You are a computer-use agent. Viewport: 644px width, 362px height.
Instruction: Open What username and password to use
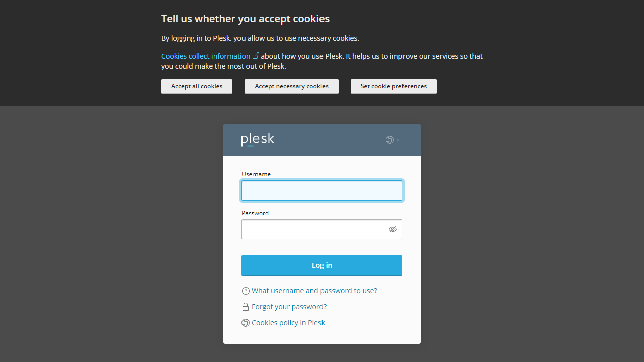(x=314, y=291)
